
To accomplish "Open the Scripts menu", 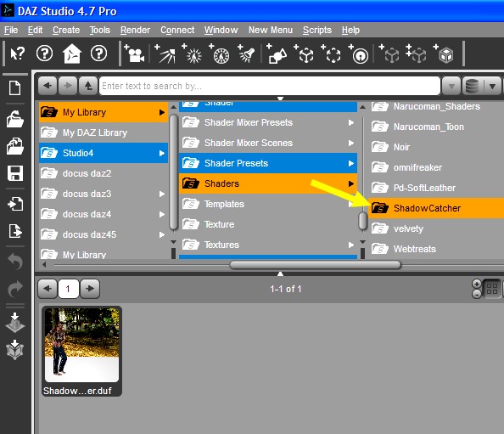I will tap(317, 30).
